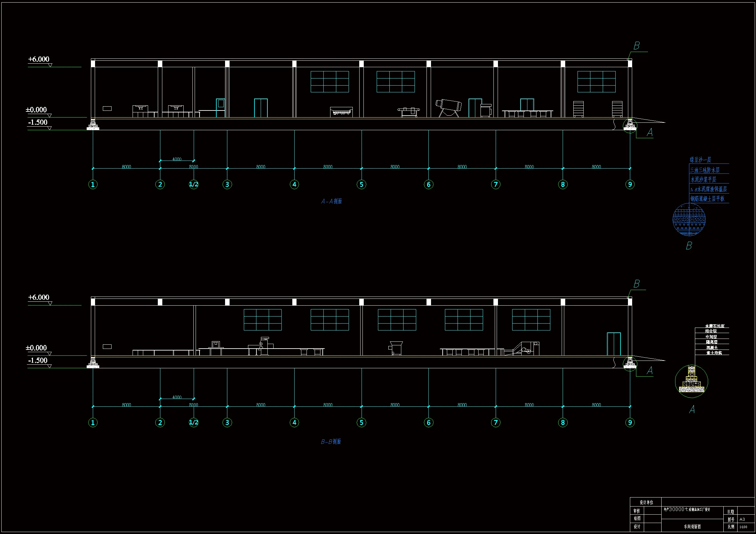Click the 钢筋混凝土层平板 label
Image resolution: width=756 pixels, height=534 pixels.
[x=707, y=199]
